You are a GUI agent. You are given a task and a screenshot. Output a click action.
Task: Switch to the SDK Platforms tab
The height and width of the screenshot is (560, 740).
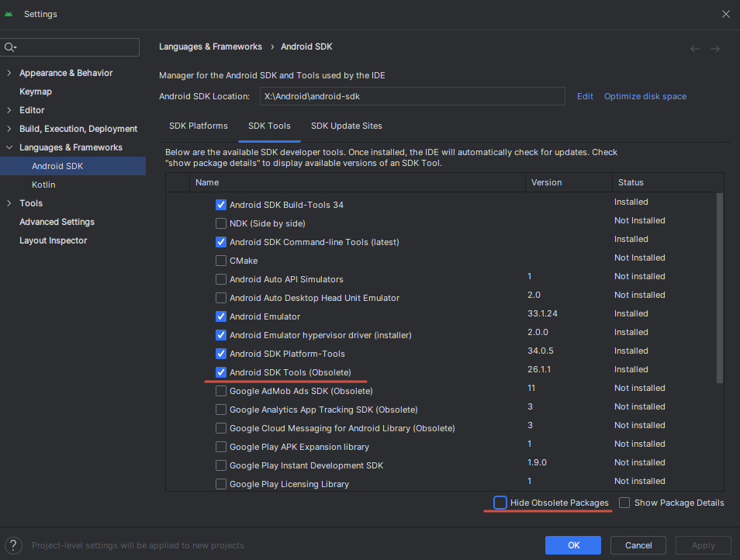(199, 126)
